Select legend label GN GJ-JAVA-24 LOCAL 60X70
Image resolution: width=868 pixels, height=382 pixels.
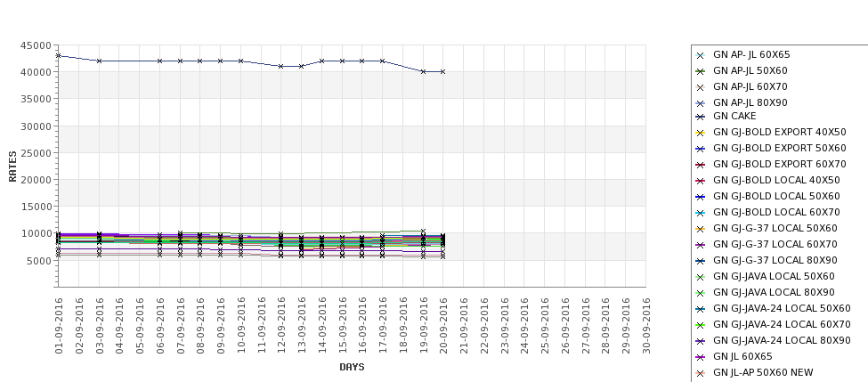(x=782, y=325)
